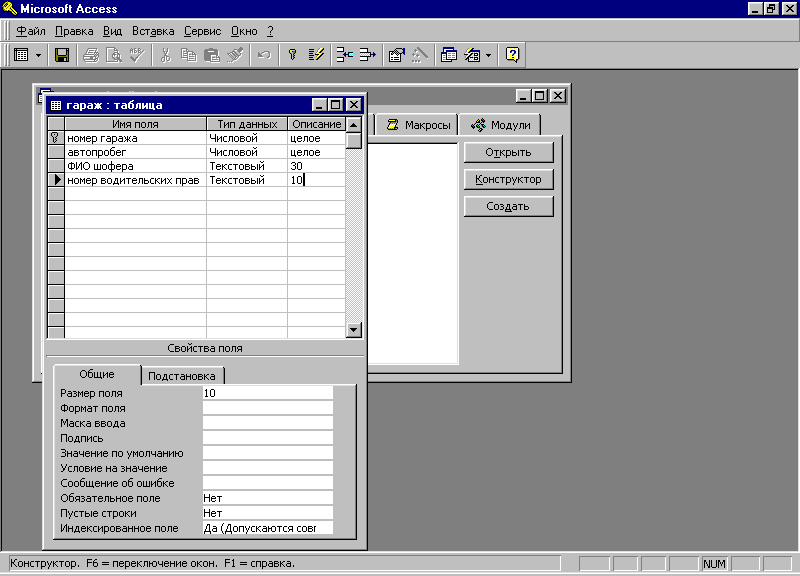Screen dimensions: 800x576
Task: Click the table View icon in toolbar
Action: 21,55
